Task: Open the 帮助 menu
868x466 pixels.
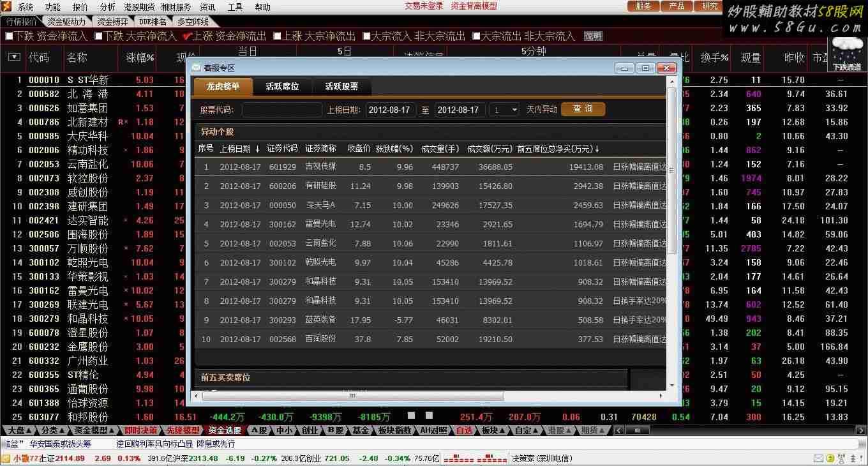Action: point(262,7)
